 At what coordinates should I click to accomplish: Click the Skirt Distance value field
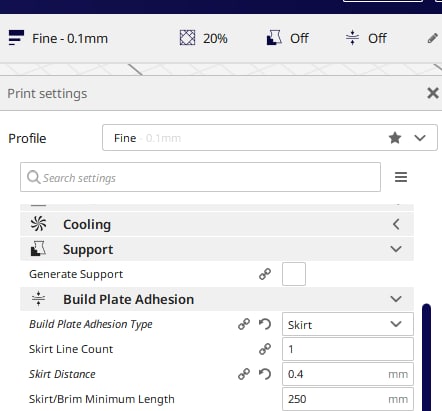click(x=348, y=374)
